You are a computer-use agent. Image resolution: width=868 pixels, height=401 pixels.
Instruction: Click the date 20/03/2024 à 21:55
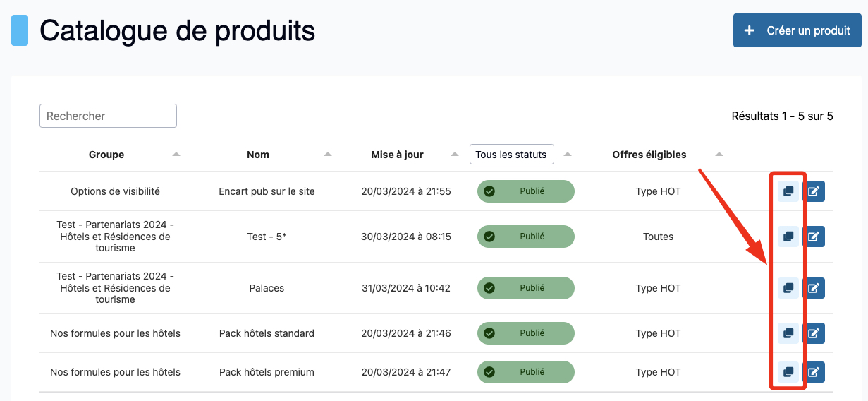coord(406,191)
